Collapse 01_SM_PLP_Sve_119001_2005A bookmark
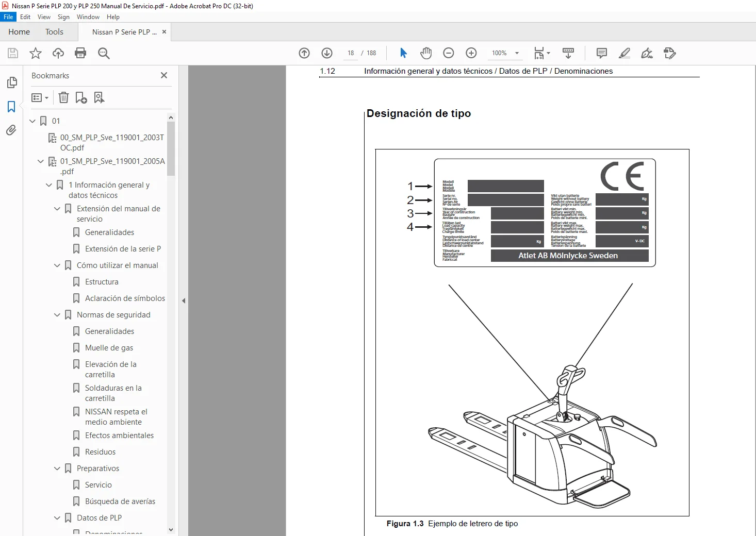Screen dimensions: 756x536 coord(41,161)
